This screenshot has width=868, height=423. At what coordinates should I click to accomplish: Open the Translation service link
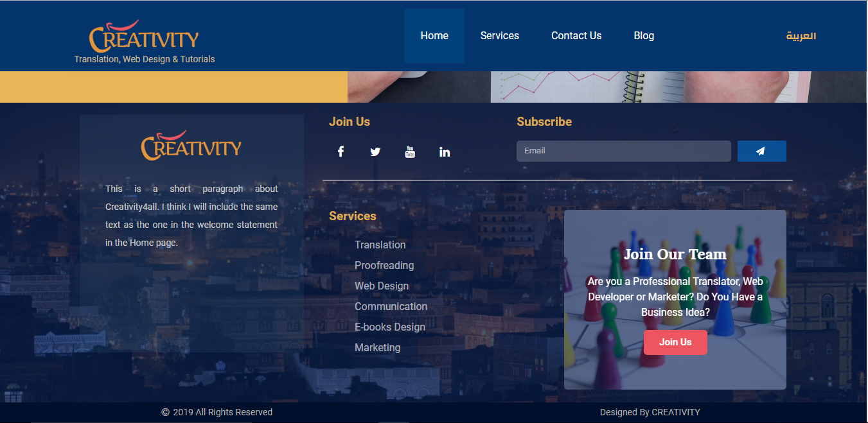pos(380,245)
